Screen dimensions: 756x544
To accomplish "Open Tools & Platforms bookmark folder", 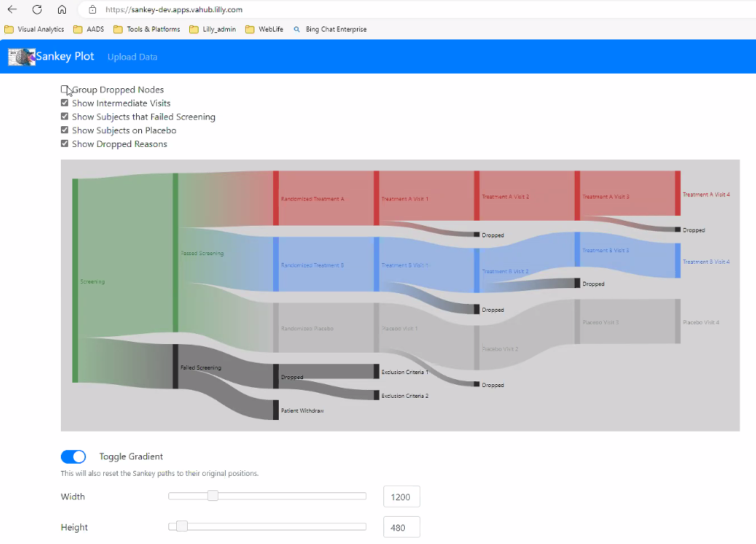I will 147,29.
